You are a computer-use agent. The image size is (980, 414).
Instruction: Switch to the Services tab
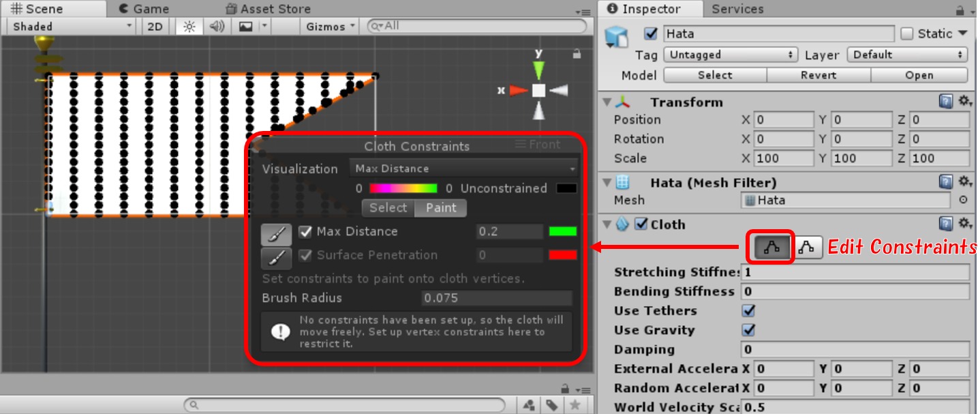tap(737, 9)
